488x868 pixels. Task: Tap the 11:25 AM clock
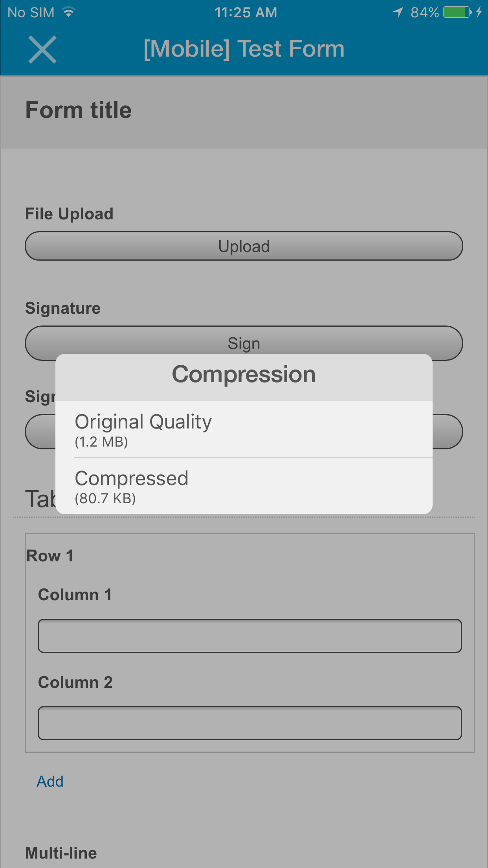coord(246,13)
